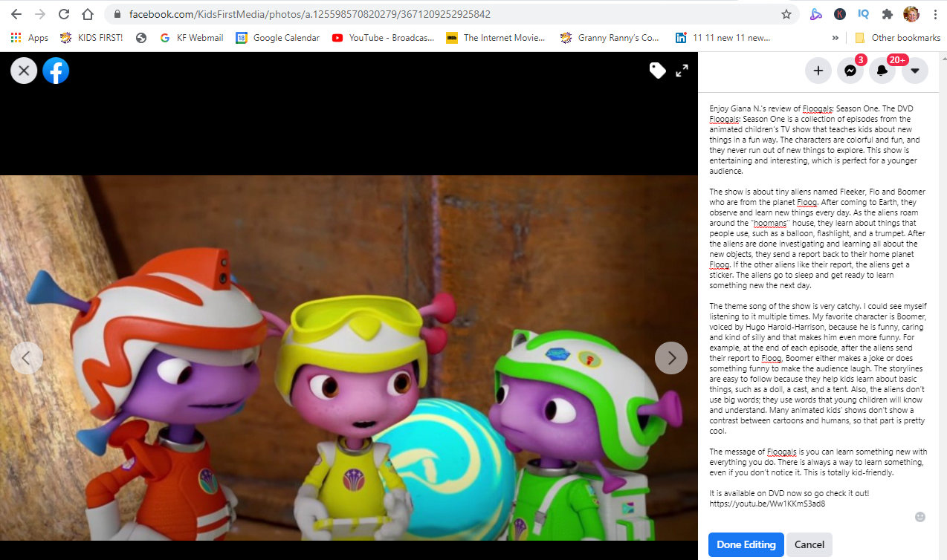Image resolution: width=947 pixels, height=560 pixels.
Task: Open the YouTube - Broadcas... bookmark
Action: [x=383, y=38]
